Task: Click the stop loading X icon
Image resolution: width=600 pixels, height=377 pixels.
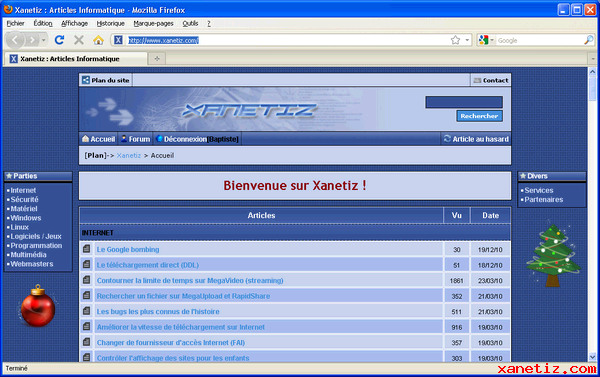Action: tap(79, 40)
